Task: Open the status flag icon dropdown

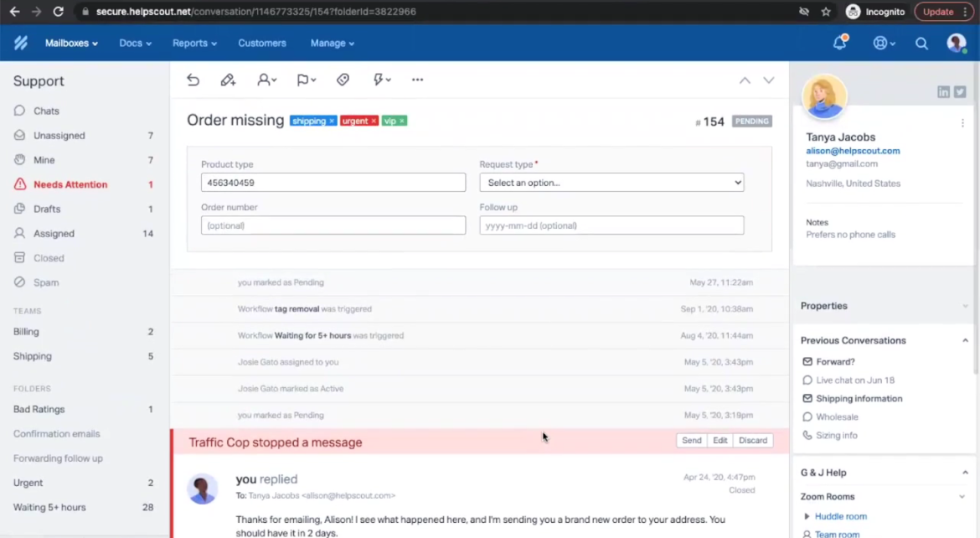Action: (x=306, y=80)
